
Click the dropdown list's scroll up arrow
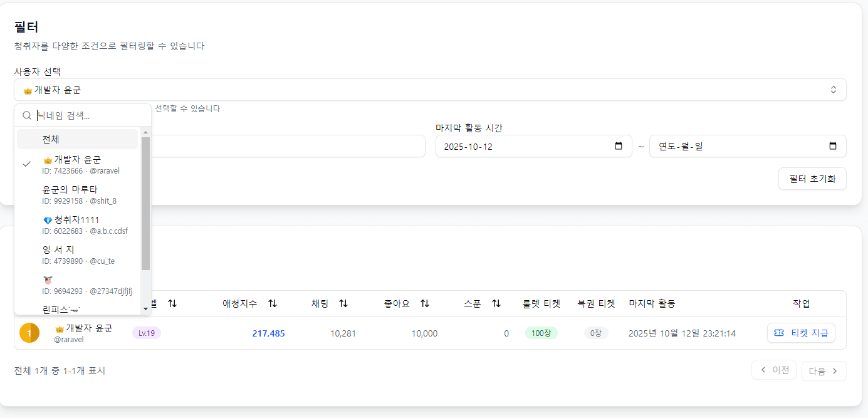(145, 132)
